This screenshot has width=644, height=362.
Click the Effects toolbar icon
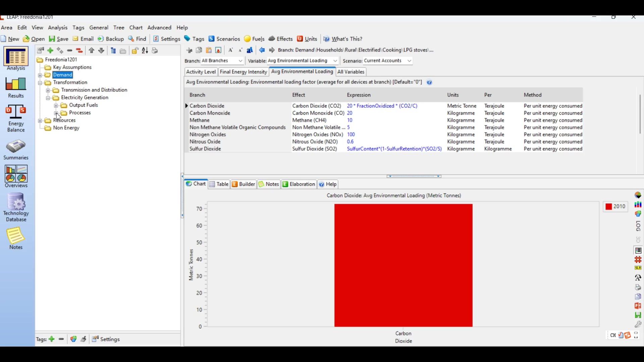(x=280, y=39)
